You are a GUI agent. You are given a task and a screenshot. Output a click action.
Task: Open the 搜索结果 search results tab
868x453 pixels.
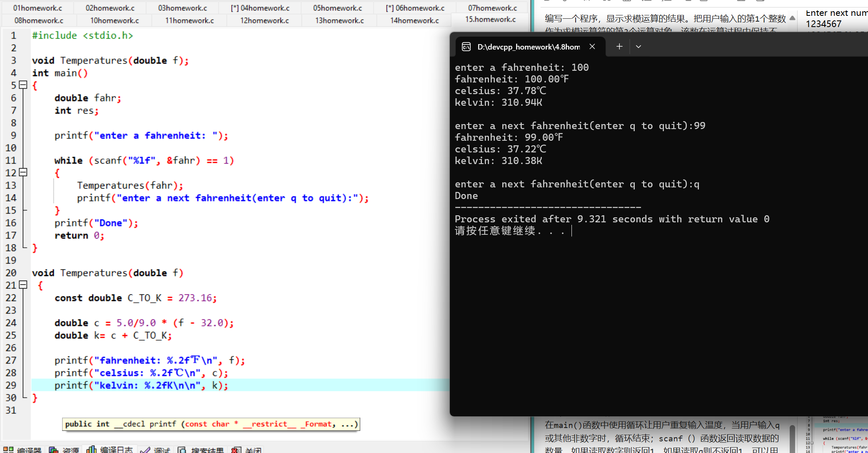202,450
